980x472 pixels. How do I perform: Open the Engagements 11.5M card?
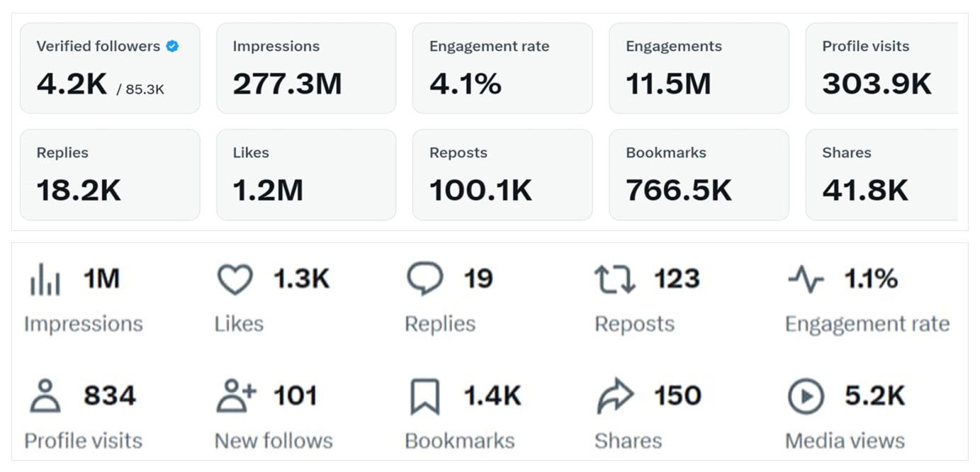[699, 68]
